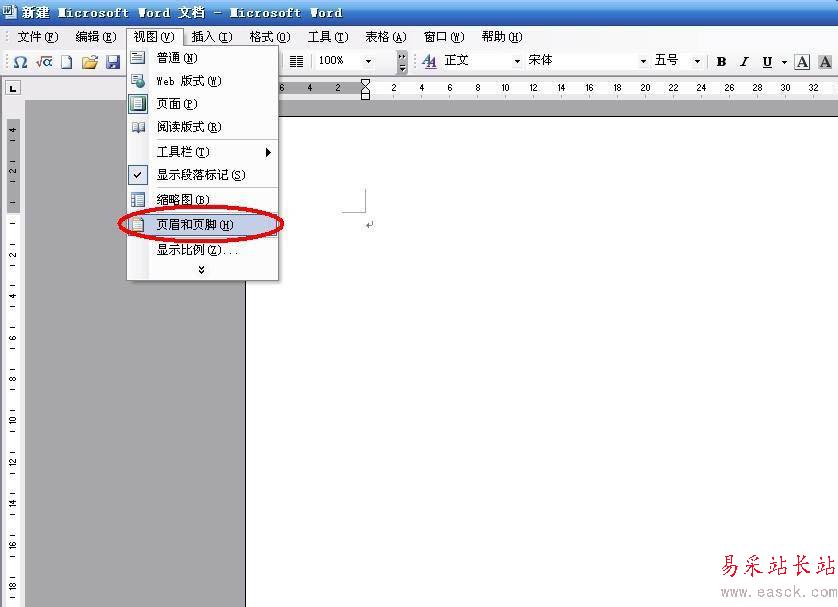Open the font 宋体 dropdown arrow
838x607 pixels.
coord(643,61)
